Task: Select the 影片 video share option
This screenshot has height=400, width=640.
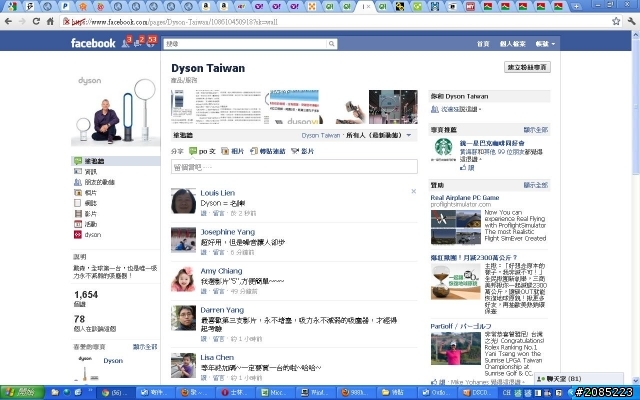Action: coord(303,151)
